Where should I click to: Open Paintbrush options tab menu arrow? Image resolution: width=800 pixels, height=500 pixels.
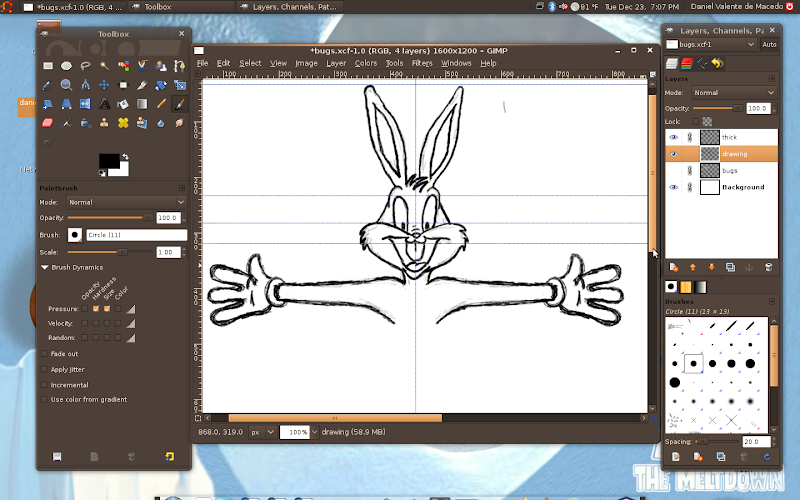coord(182,188)
